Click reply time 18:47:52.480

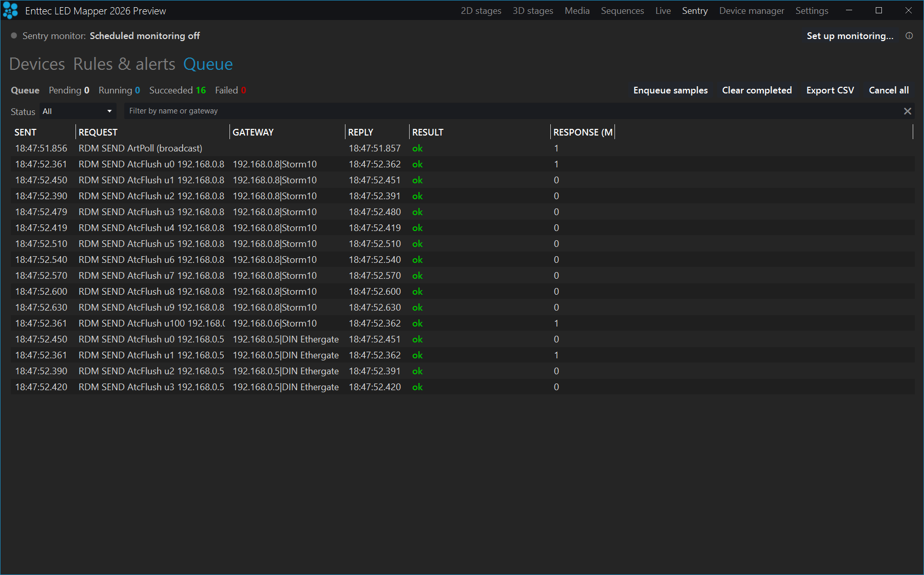pyautogui.click(x=375, y=212)
